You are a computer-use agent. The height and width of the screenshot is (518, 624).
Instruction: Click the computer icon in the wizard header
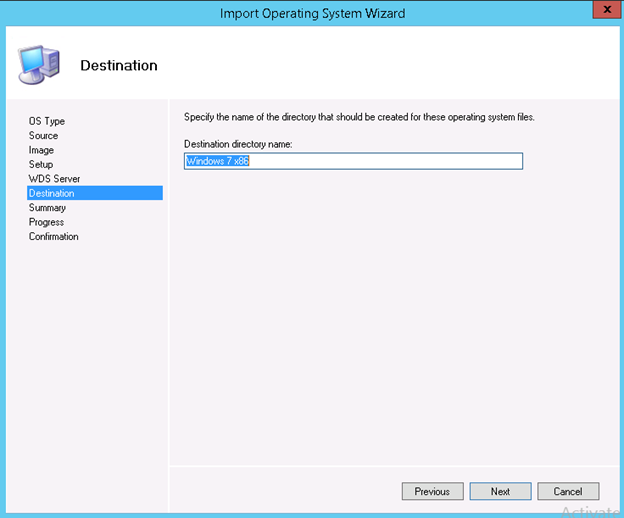tap(38, 66)
